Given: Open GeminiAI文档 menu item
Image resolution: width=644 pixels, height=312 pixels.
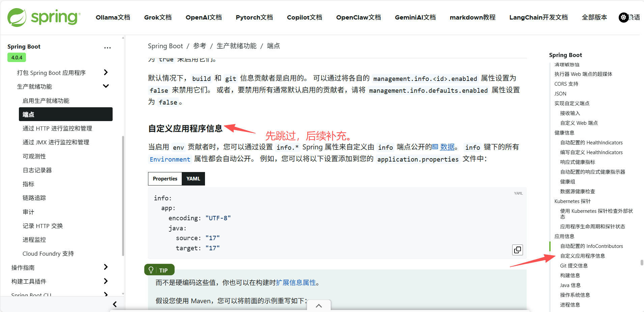Looking at the screenshot, I should point(415,17).
